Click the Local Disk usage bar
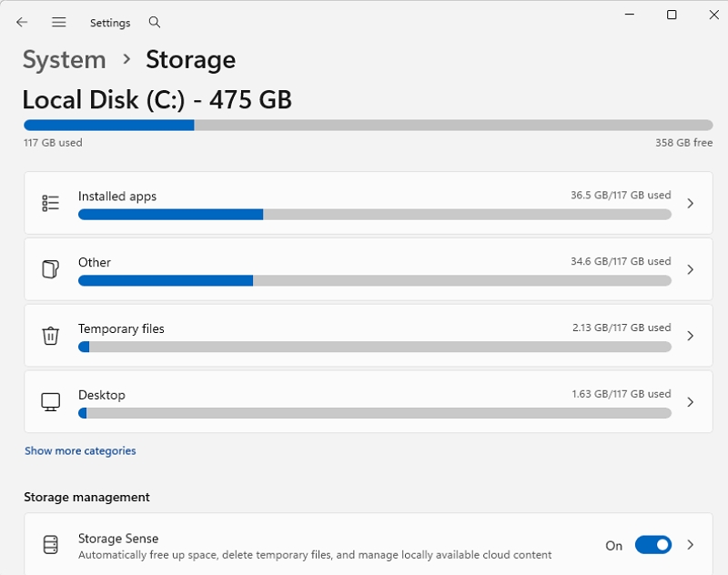728x575 pixels. click(x=368, y=125)
